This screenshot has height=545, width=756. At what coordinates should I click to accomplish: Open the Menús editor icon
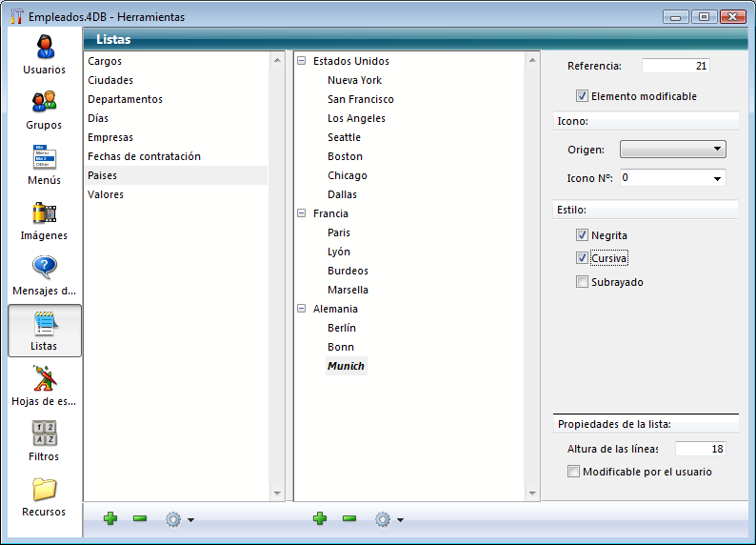point(44,157)
